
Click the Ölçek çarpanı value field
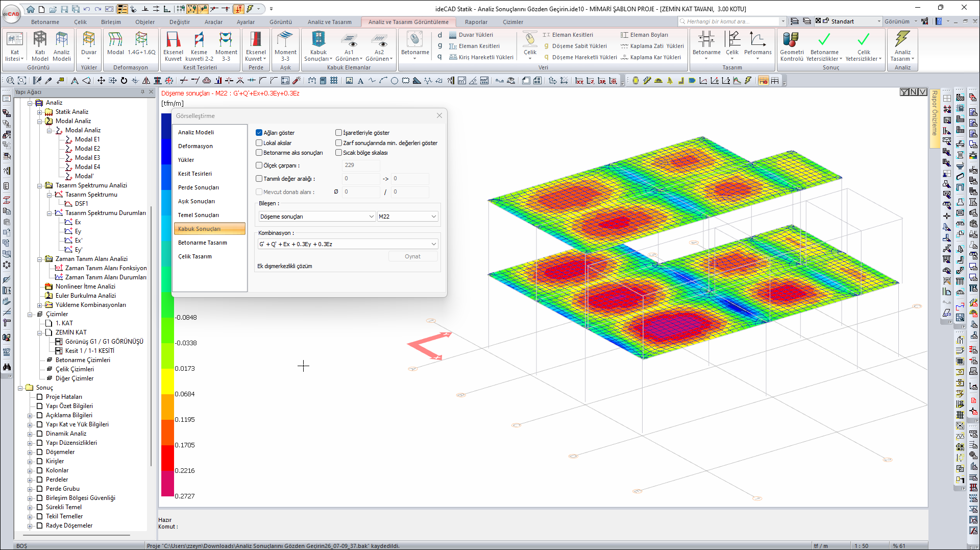(360, 165)
